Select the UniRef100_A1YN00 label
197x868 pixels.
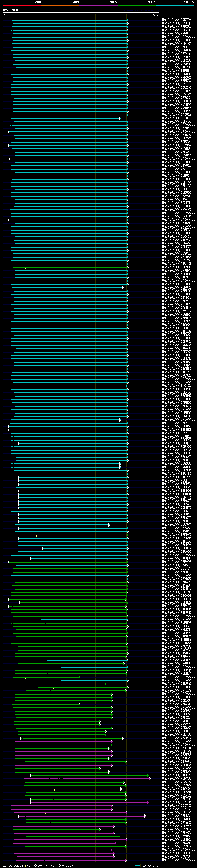(177, 104)
